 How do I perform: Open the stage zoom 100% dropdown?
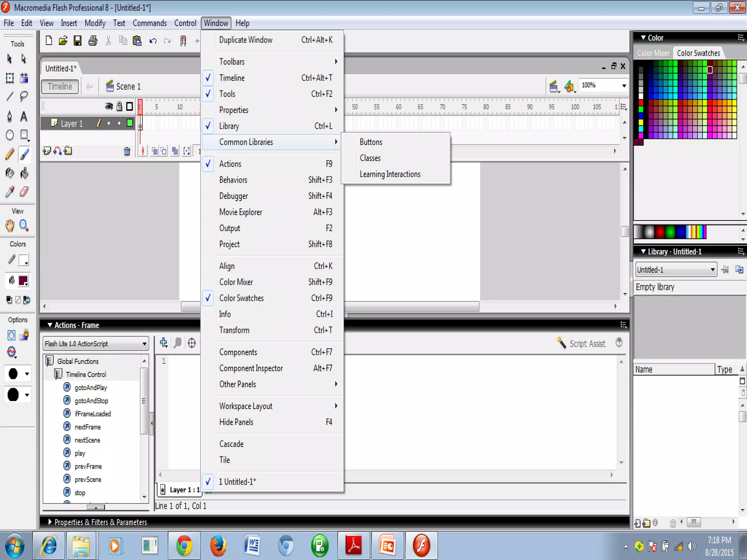[x=624, y=86]
